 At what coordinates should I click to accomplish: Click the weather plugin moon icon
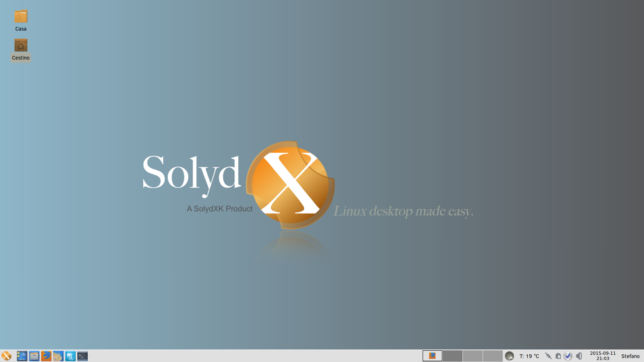coord(510,356)
